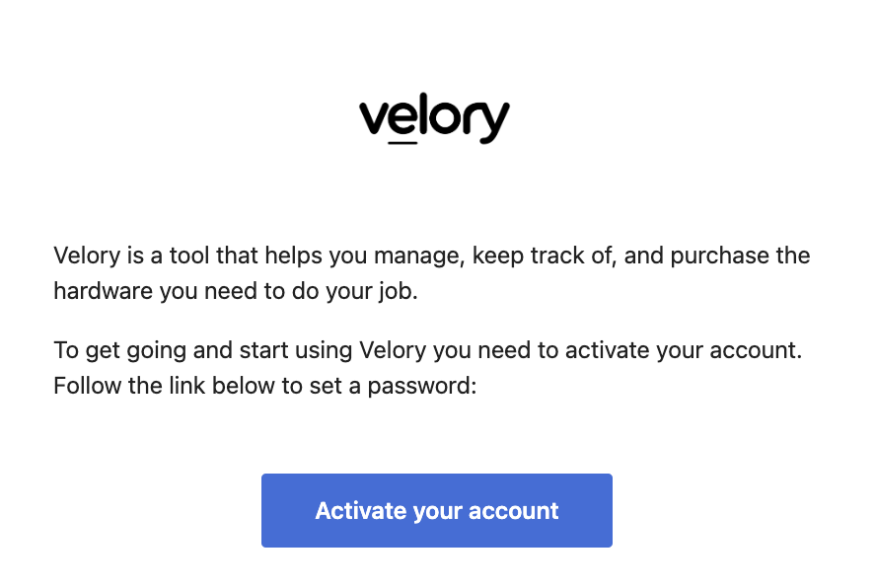The height and width of the screenshot is (588, 876).
Task: Click the word 'job.' ending first paragraph
Action: click(398, 291)
